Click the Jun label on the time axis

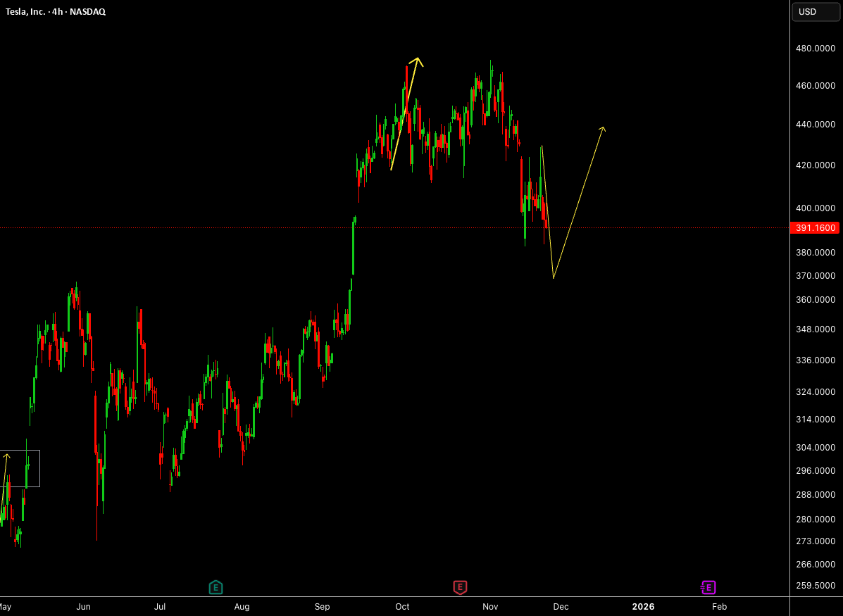[83, 606]
